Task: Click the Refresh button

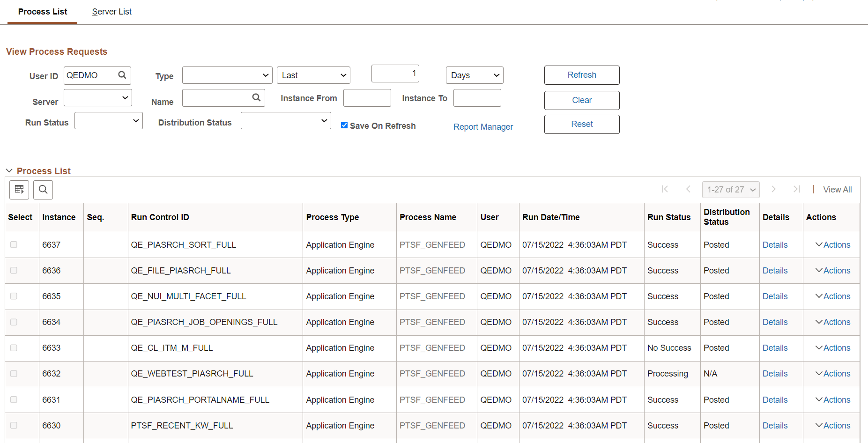Action: pos(581,75)
